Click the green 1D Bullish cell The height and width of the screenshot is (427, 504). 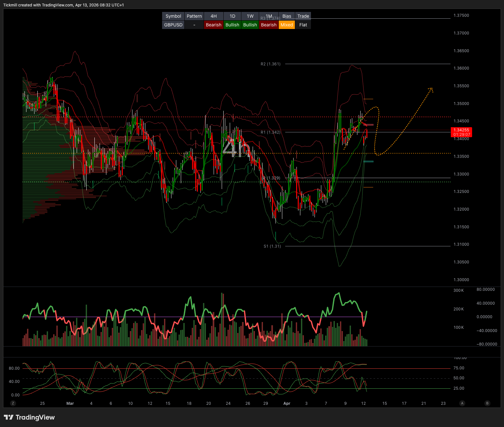pyautogui.click(x=232, y=25)
